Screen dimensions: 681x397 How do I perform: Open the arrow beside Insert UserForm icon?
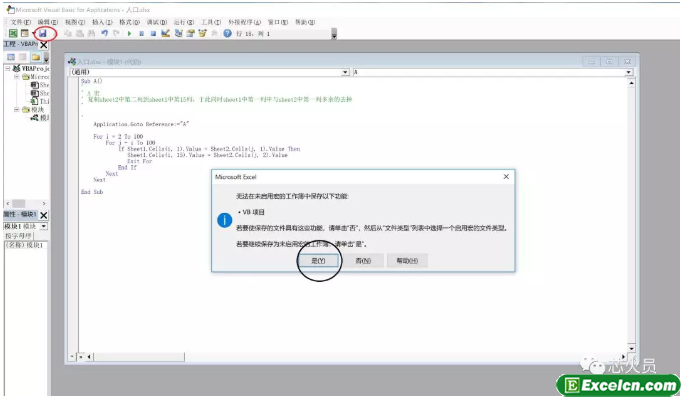click(x=33, y=33)
